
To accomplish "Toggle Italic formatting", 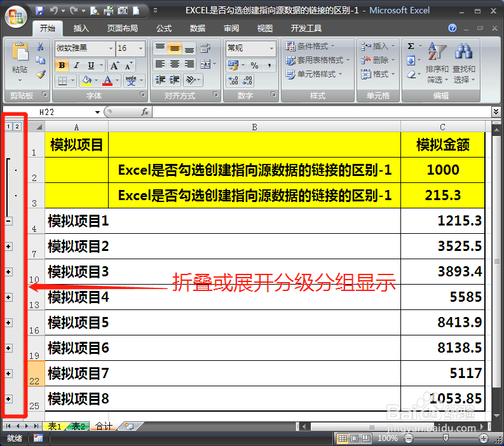I will [x=76, y=65].
